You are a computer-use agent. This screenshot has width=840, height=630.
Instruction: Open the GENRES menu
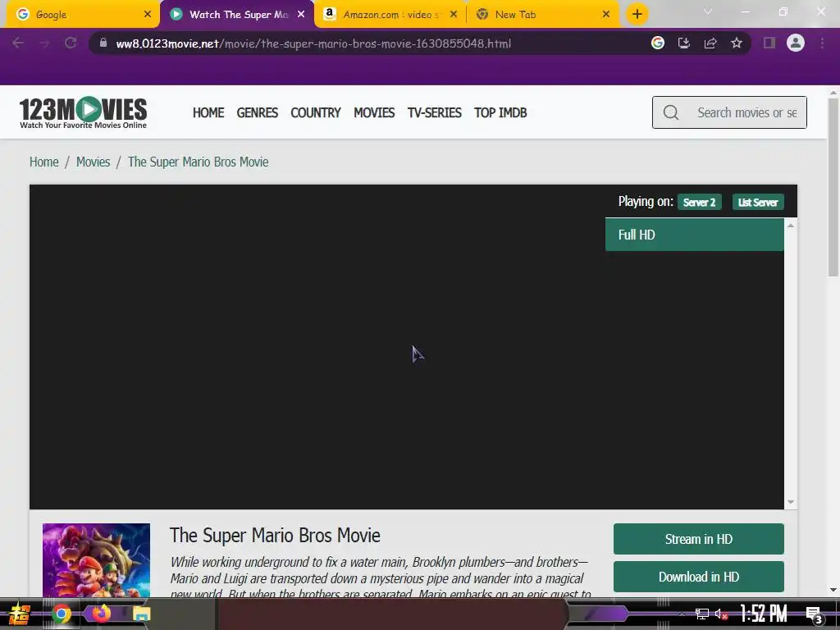pos(257,112)
